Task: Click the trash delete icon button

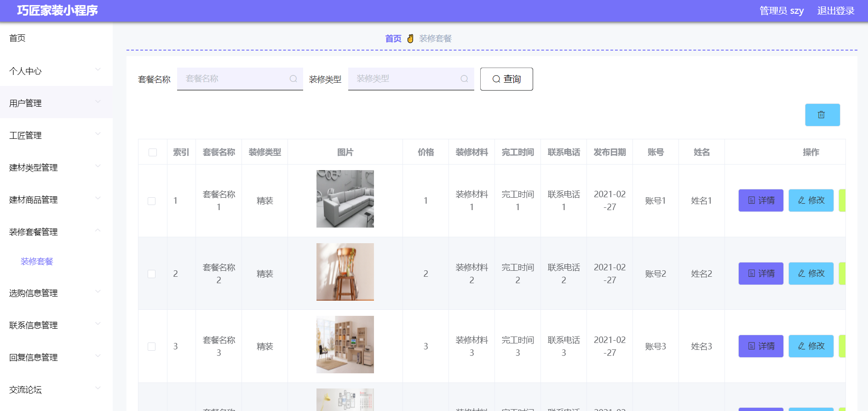Action: (822, 115)
